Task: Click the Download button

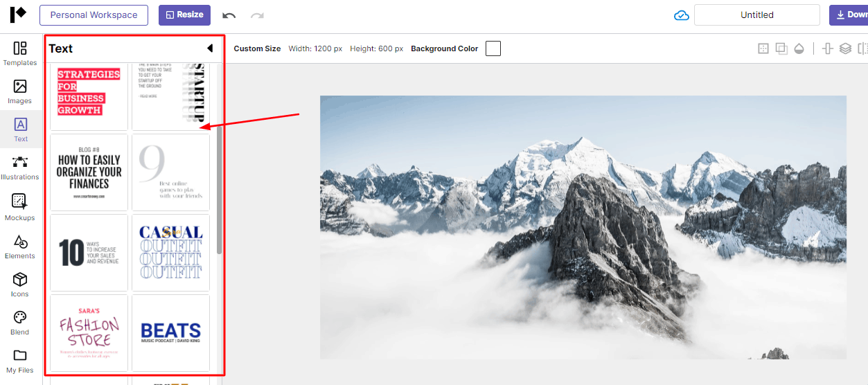Action: (x=849, y=15)
